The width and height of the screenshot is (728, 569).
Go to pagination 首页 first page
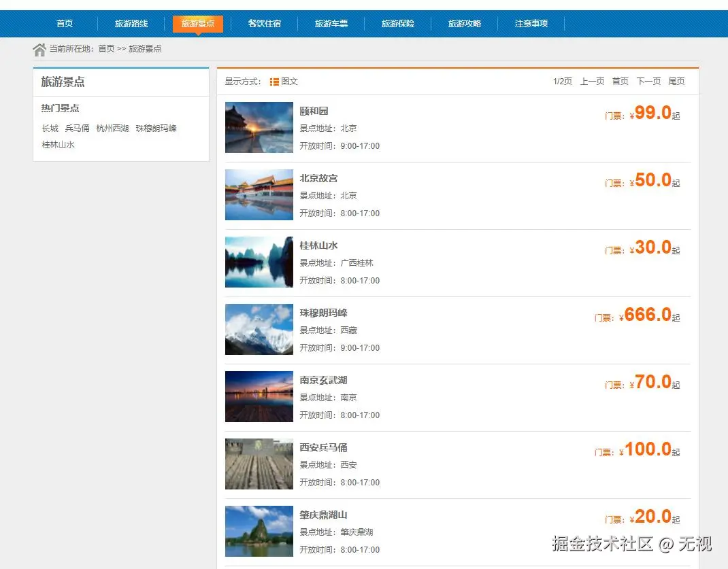[x=621, y=82]
